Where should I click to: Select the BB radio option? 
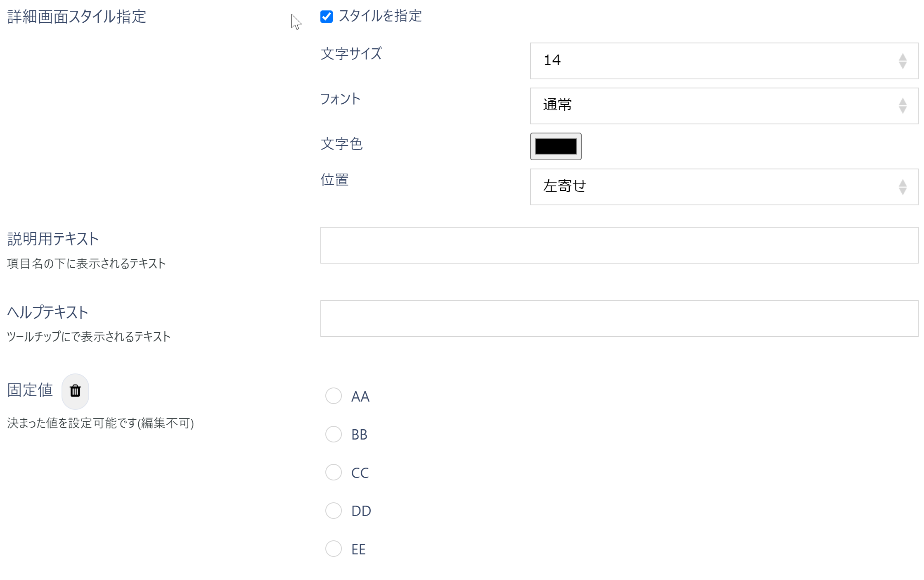(334, 434)
